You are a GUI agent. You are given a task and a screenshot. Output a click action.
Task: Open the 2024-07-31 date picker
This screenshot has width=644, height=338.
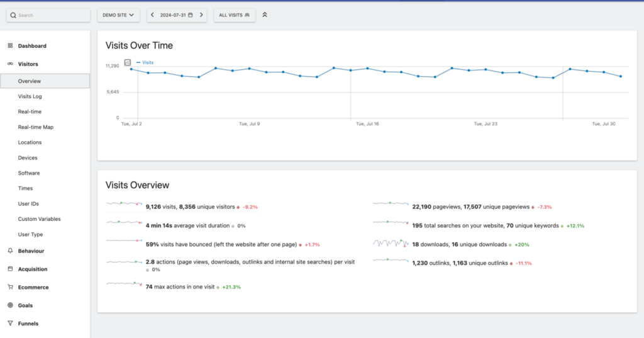click(x=177, y=14)
